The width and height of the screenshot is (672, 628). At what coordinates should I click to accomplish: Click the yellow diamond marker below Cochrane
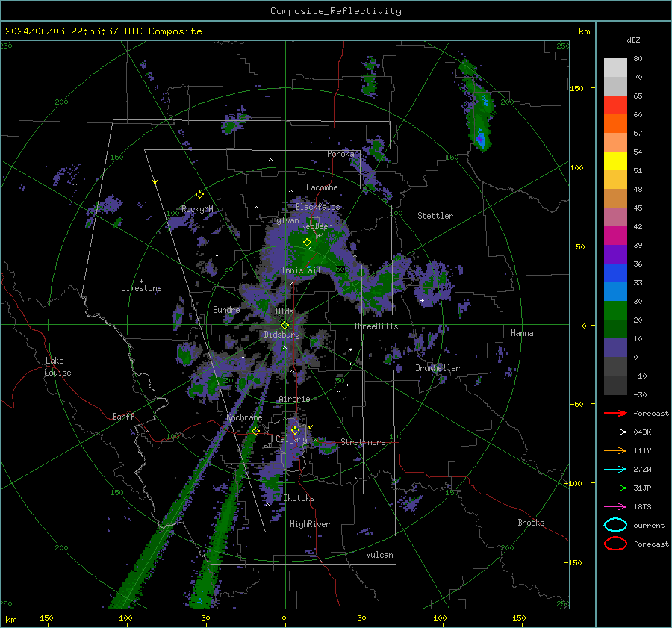[255, 431]
